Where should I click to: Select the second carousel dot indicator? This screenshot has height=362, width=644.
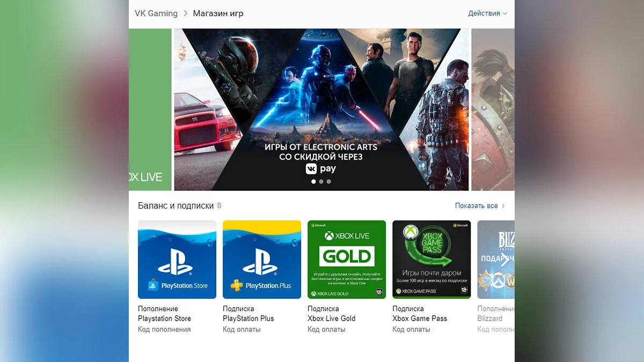click(x=321, y=181)
